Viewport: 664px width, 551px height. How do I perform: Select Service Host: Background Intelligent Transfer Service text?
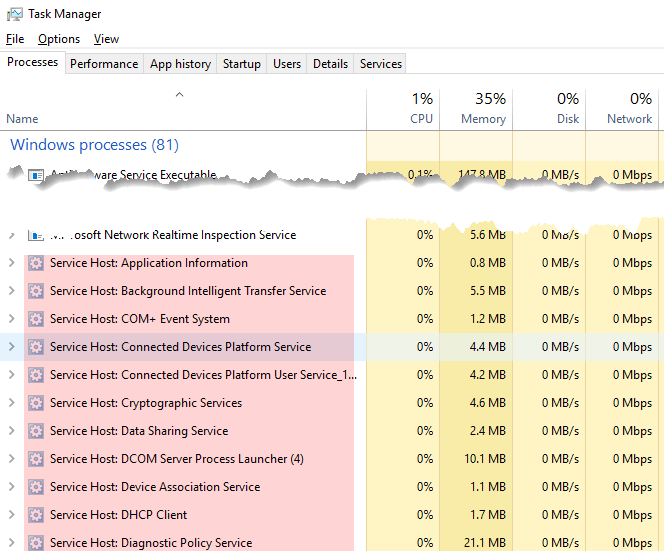[x=188, y=291]
